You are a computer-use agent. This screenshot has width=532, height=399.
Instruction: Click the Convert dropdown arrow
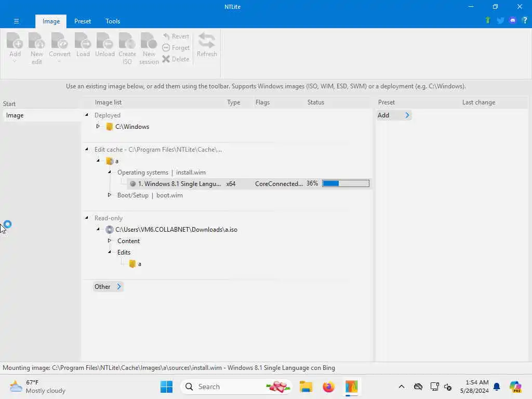[x=59, y=61]
